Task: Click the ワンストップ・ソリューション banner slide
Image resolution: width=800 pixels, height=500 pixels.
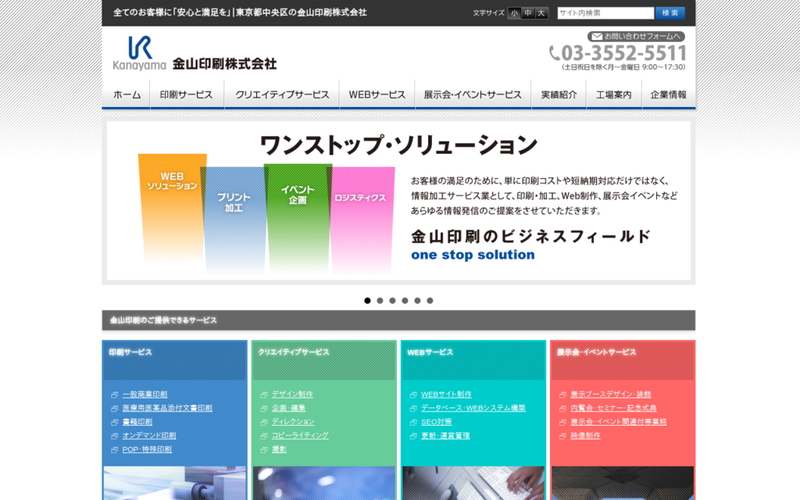Action: click(398, 201)
